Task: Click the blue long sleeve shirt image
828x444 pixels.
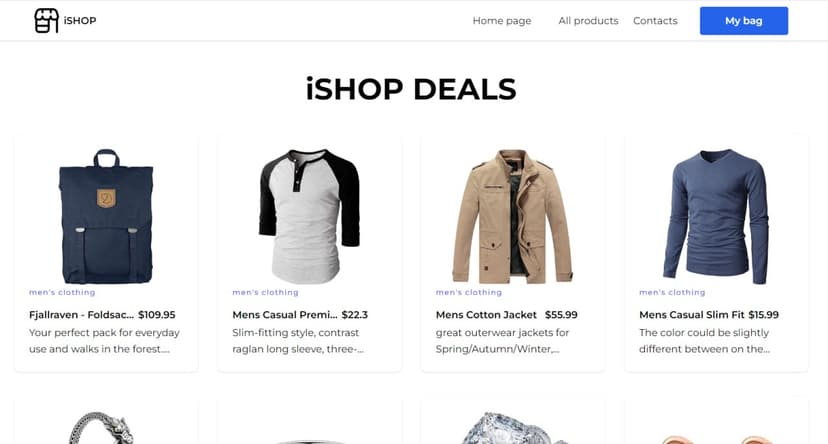Action: [x=716, y=216]
